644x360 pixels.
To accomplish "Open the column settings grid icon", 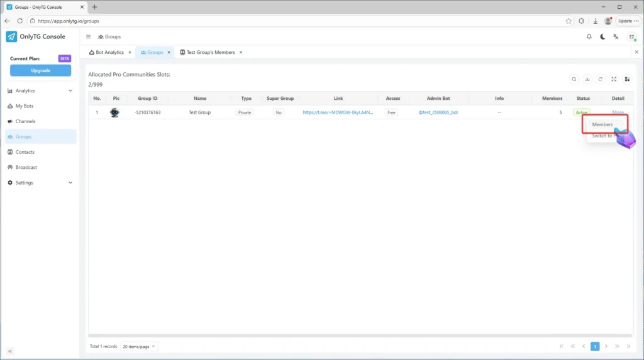I will coord(626,79).
